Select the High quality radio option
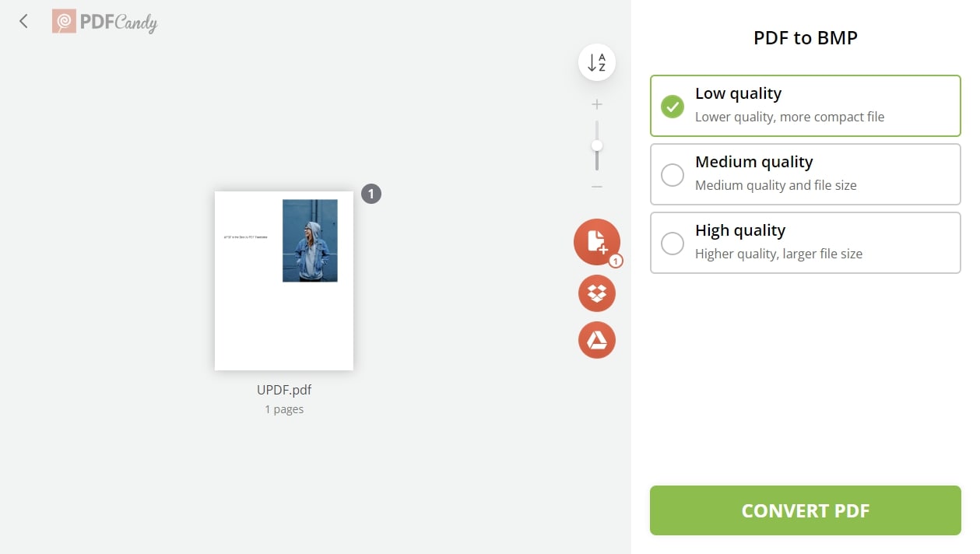This screenshot has width=980, height=554. click(x=673, y=243)
